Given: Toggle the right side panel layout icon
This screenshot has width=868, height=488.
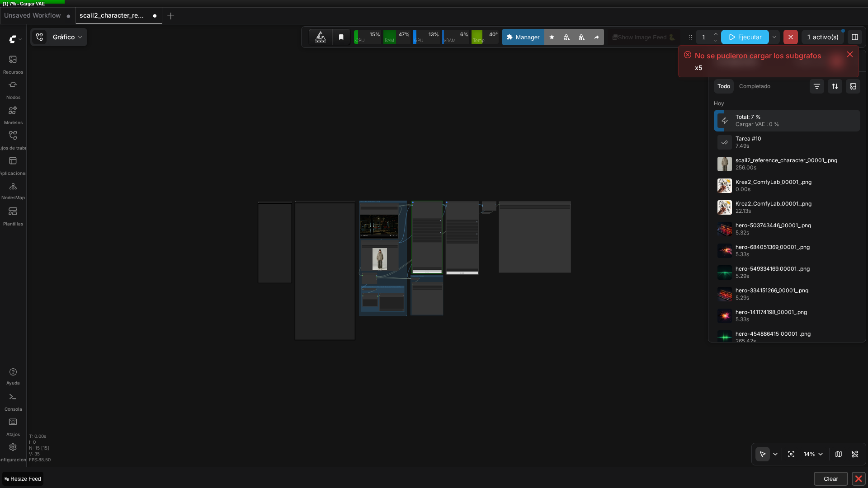Looking at the screenshot, I should [854, 37].
